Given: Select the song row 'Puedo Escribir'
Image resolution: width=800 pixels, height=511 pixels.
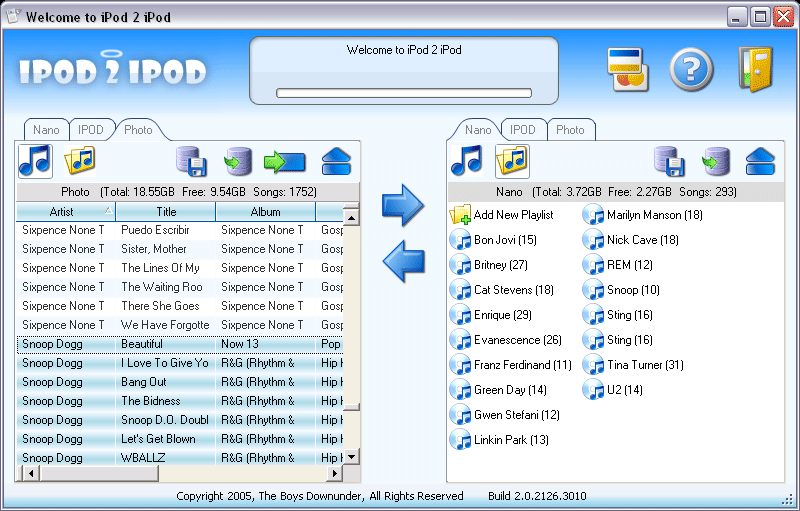Looking at the screenshot, I should [180, 230].
